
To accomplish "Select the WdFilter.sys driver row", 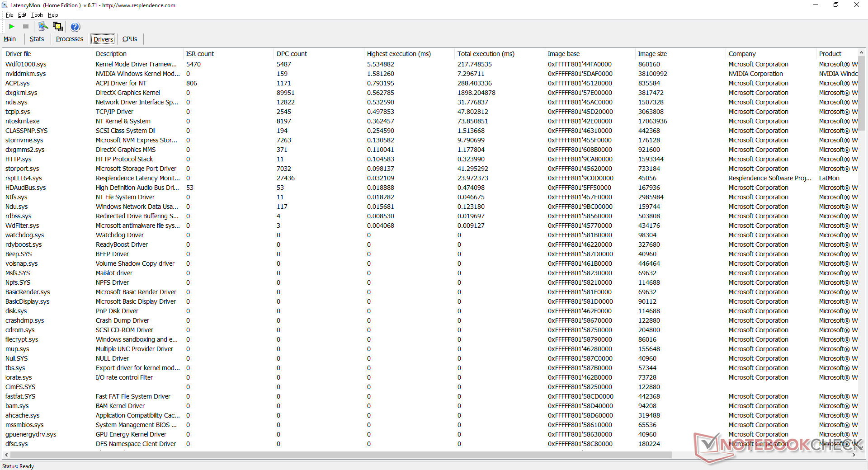I will pyautogui.click(x=430, y=226).
